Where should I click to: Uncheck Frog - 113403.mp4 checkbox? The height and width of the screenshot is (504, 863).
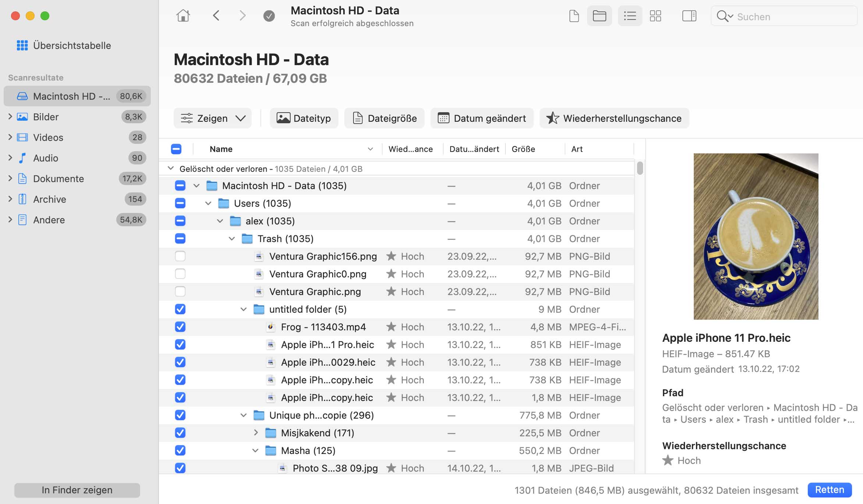[180, 327]
